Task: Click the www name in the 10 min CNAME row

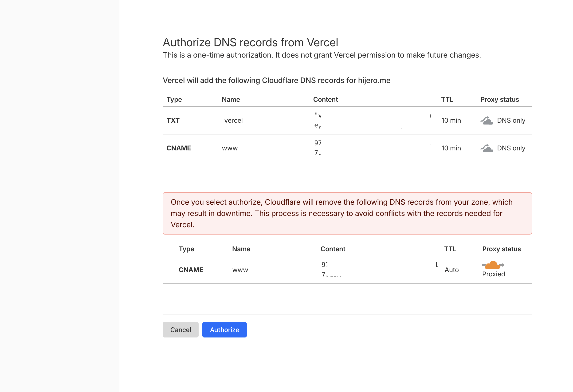Action: (230, 148)
